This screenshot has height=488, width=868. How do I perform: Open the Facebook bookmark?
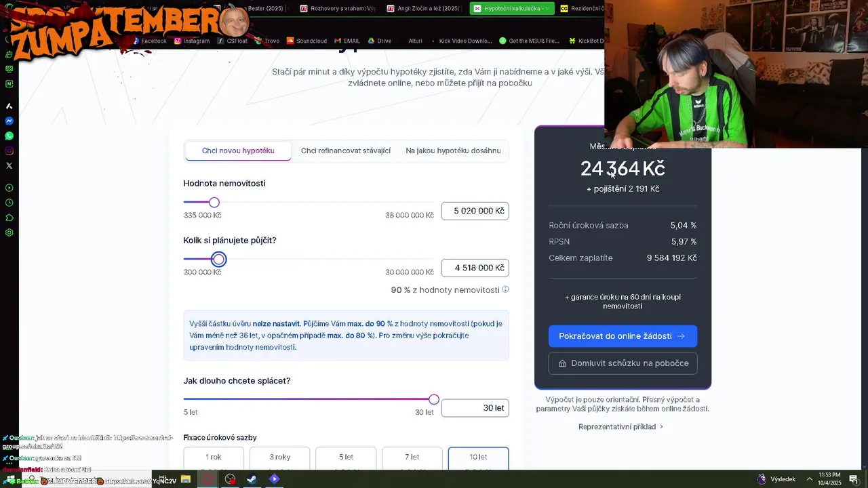tap(149, 41)
